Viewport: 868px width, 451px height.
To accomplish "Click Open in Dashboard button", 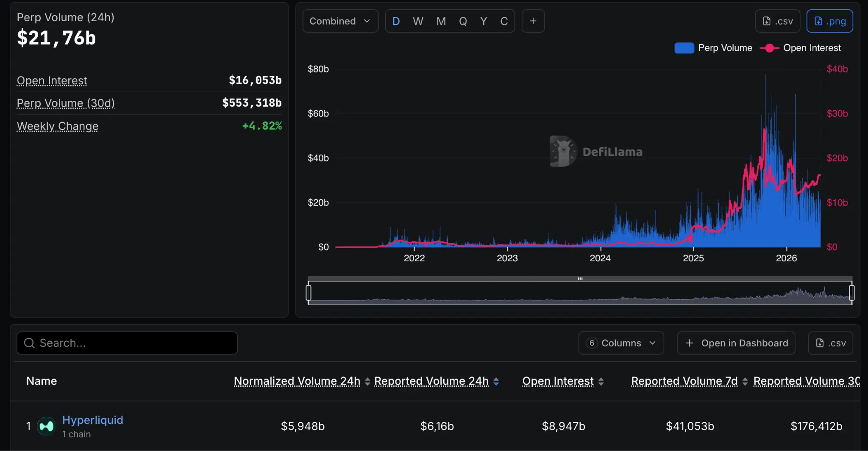I will [736, 343].
